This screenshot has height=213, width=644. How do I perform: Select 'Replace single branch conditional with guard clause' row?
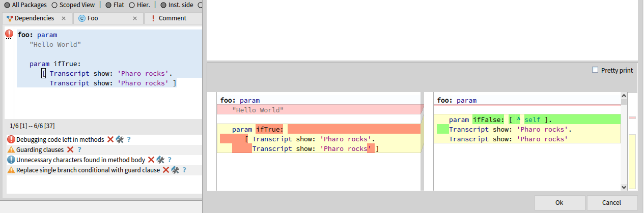[104, 170]
